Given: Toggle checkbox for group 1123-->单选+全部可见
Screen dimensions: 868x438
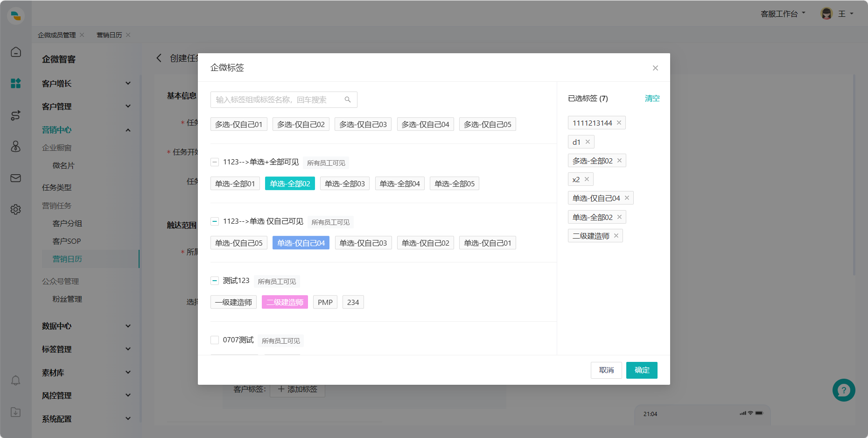Looking at the screenshot, I should [215, 162].
